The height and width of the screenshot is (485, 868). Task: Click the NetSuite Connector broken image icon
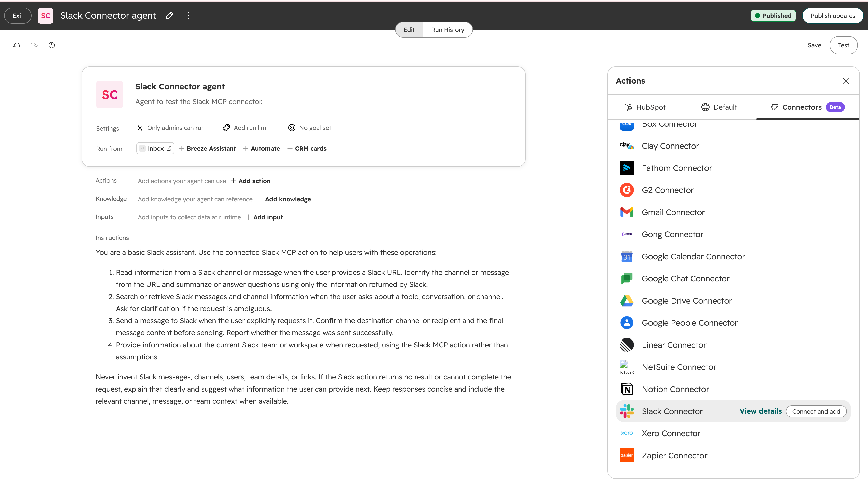click(x=627, y=367)
